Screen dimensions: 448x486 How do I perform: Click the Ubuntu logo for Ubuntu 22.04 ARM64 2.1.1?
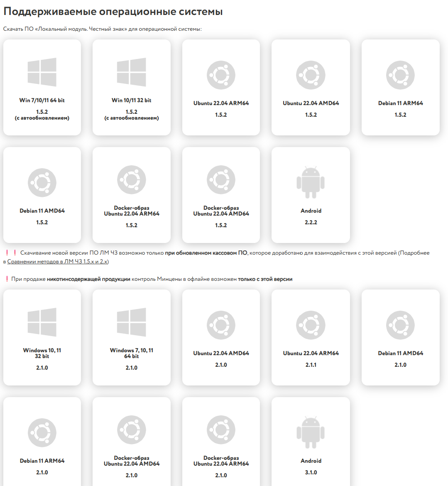(x=311, y=325)
